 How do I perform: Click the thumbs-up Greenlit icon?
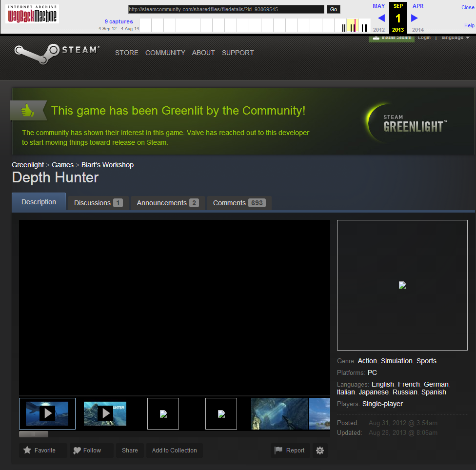click(28, 111)
